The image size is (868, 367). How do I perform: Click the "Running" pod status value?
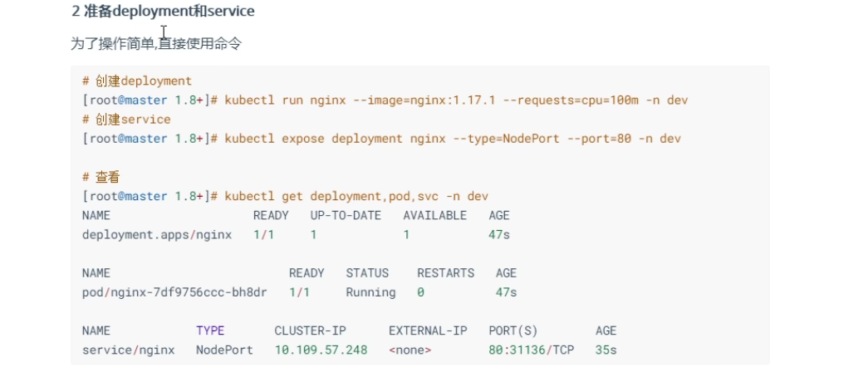[x=370, y=292]
